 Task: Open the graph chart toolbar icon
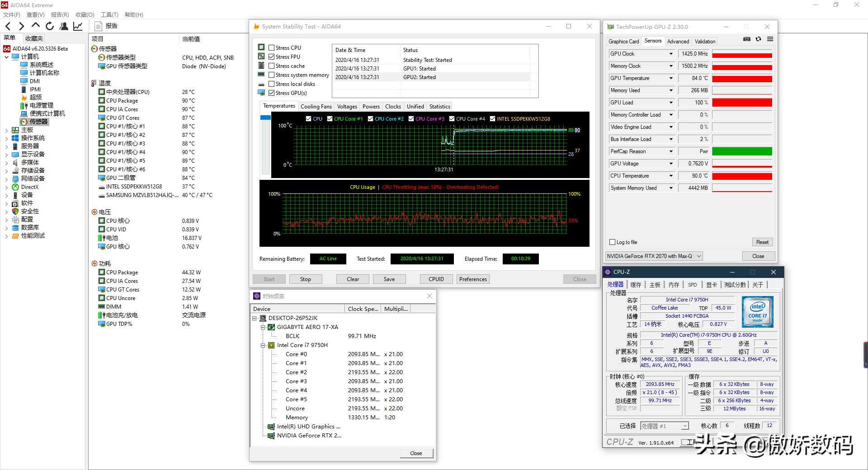[78, 26]
